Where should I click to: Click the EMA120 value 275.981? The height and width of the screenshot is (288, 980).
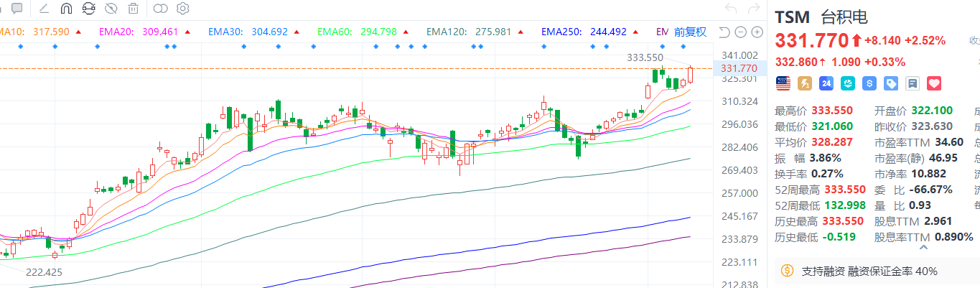coord(493,32)
